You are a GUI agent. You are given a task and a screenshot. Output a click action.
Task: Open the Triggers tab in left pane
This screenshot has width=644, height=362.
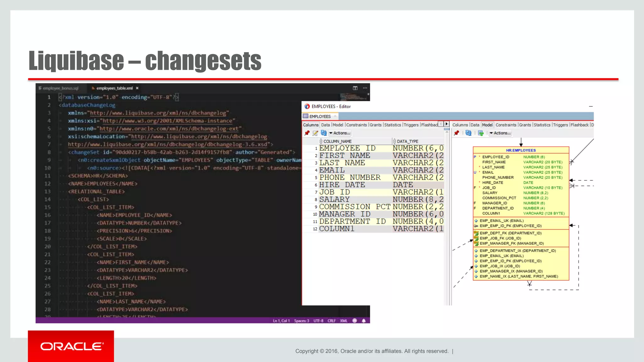(411, 125)
